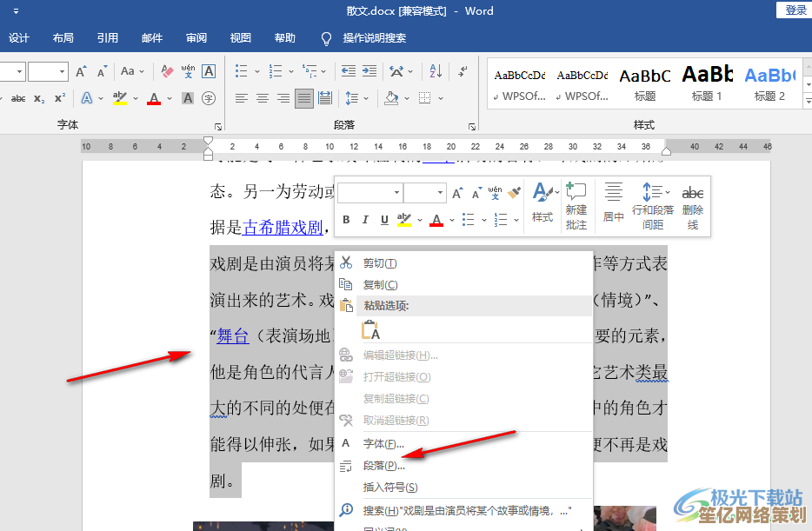Viewport: 812px width, 531px height.
Task: Click the distributed alignment icon
Action: [x=325, y=98]
